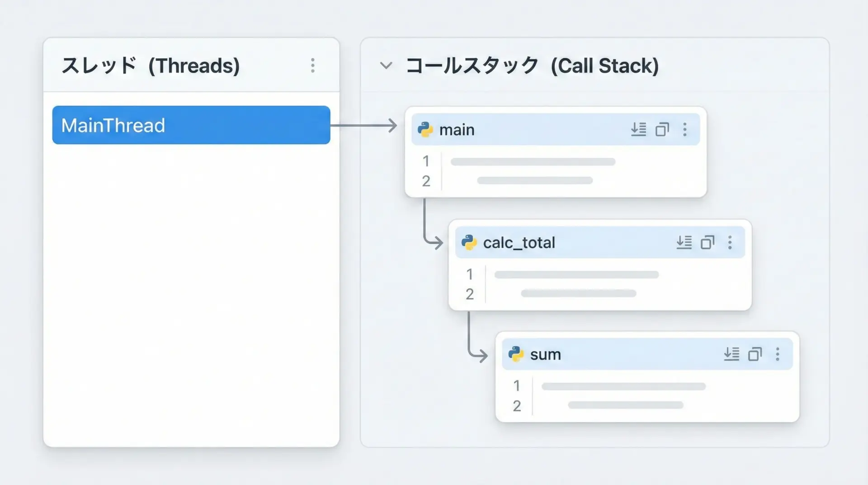Viewport: 868px width, 485px height.
Task: Click the copy icon on main frame
Action: pos(662,130)
